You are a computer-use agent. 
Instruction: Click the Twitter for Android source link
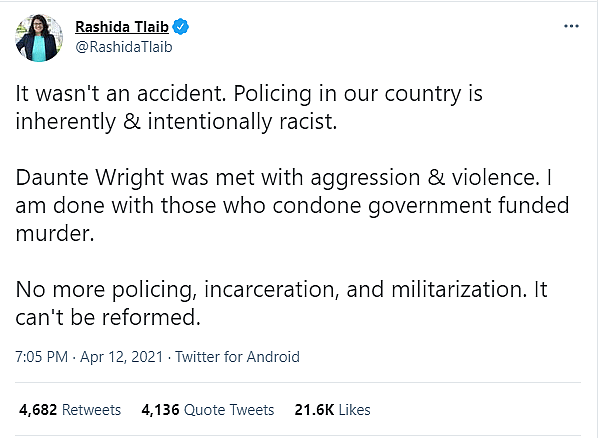coord(237,356)
